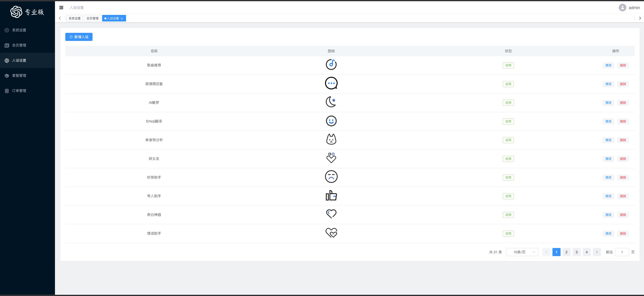The width and height of the screenshot is (644, 296).
Task: Click the page number jump input field
Action: 622,252
